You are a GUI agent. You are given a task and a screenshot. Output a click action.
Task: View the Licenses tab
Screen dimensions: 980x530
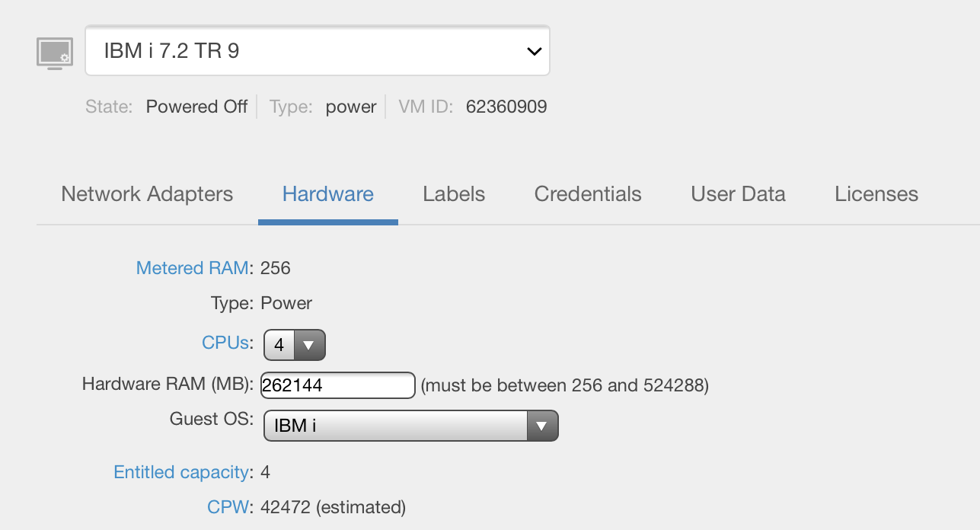876,194
